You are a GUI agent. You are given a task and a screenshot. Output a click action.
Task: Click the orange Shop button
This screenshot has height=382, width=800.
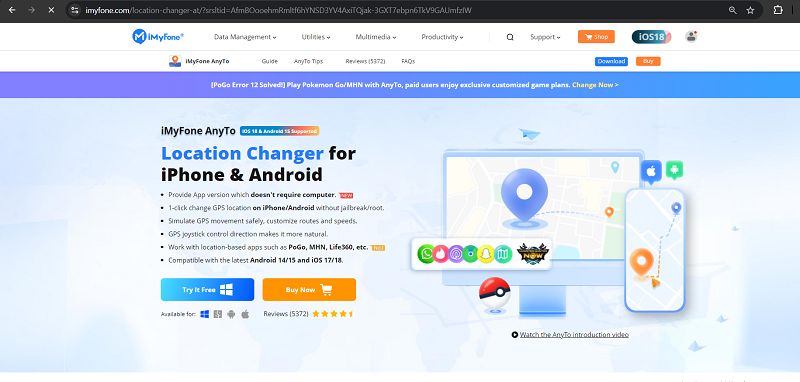[x=596, y=37]
